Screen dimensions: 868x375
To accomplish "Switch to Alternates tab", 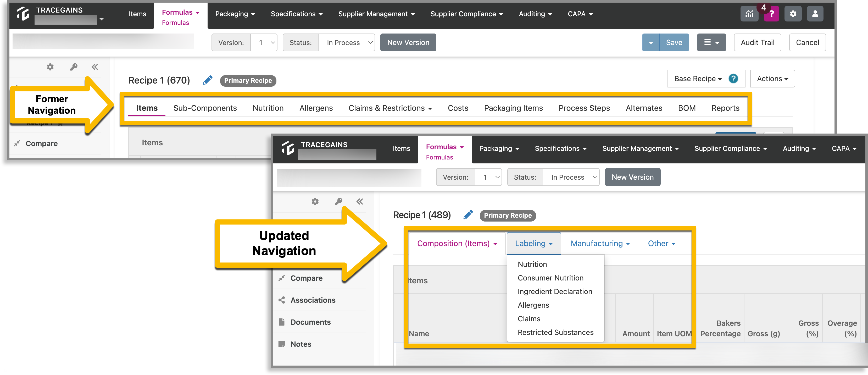I will point(644,108).
